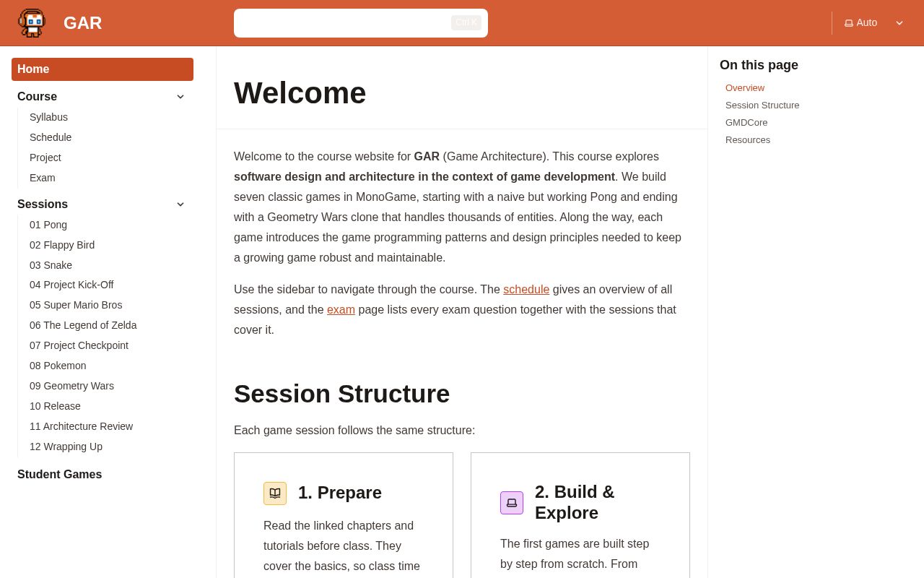Follow the exam link in the paragraph
The width and height of the screenshot is (924, 578).
pyautogui.click(x=341, y=310)
